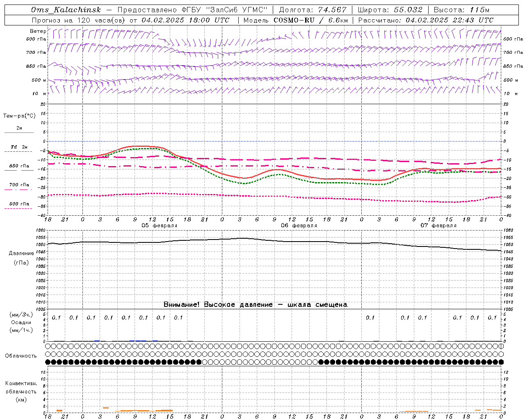Image resolution: width=525 pixels, height=420 pixels.
Task: Click the Oms_Kalachinsk station title
Action: pyautogui.click(x=66, y=10)
